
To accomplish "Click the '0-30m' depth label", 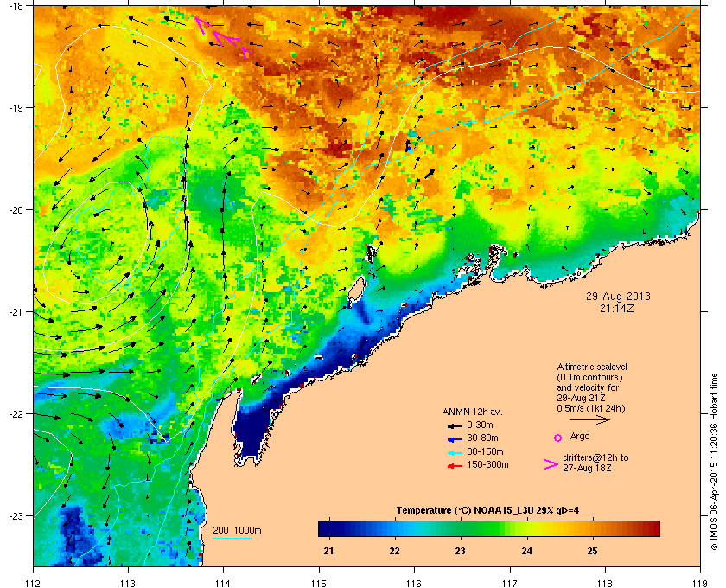I will point(480,425).
